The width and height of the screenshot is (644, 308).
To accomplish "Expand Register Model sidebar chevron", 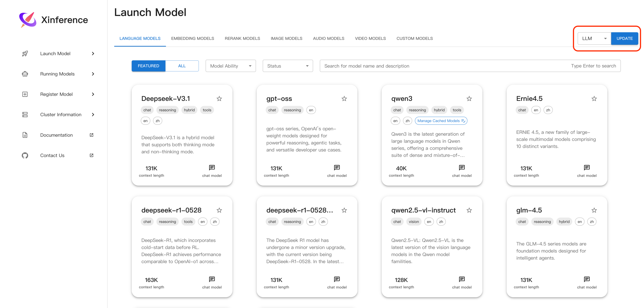I will pos(93,94).
